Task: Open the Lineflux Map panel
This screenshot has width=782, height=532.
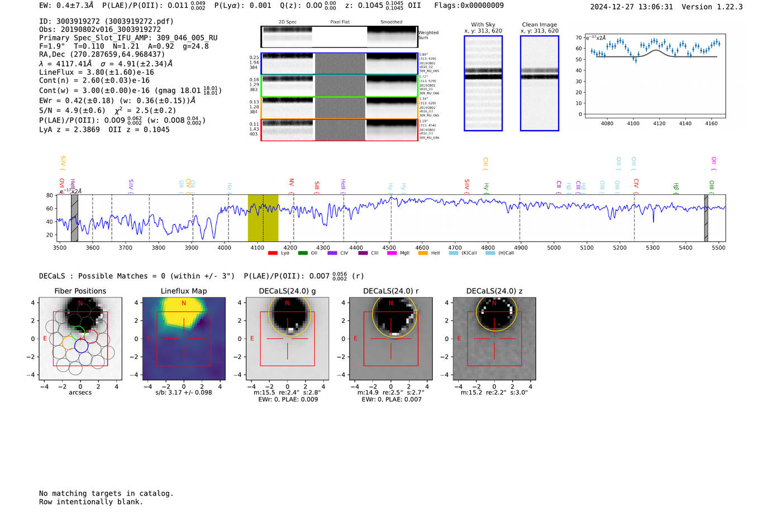Action: tap(184, 339)
